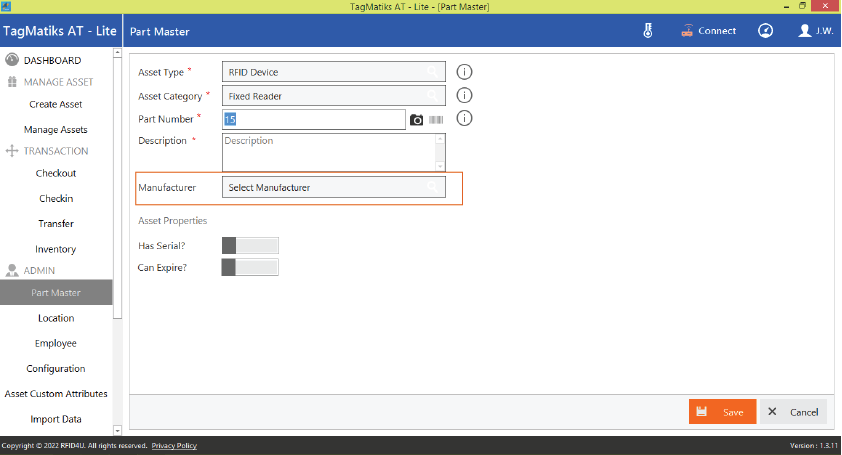Toggle the Has Serial switch
842x455 pixels.
[249, 245]
